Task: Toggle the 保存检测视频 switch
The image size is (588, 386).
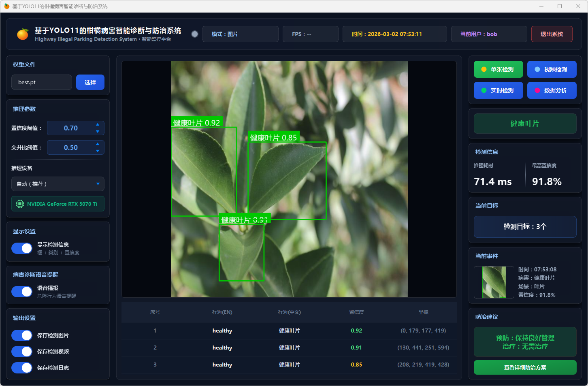Action: (x=22, y=352)
